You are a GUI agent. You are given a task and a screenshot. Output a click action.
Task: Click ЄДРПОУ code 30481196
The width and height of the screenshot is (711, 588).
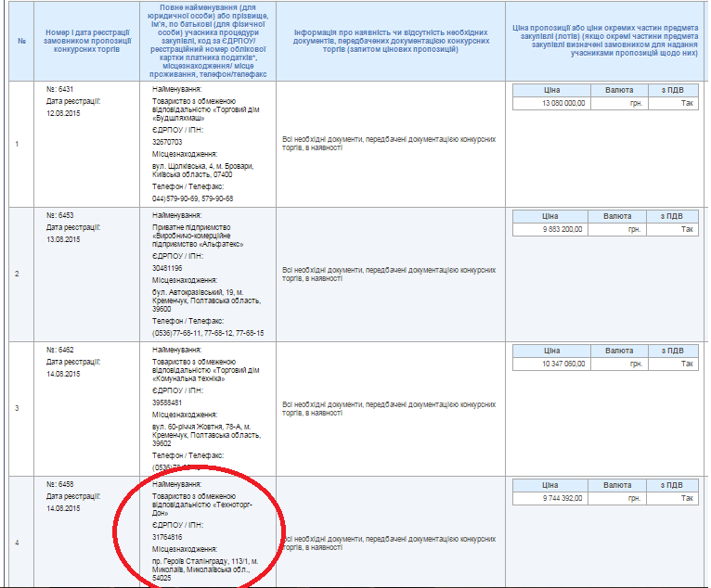[x=167, y=268]
